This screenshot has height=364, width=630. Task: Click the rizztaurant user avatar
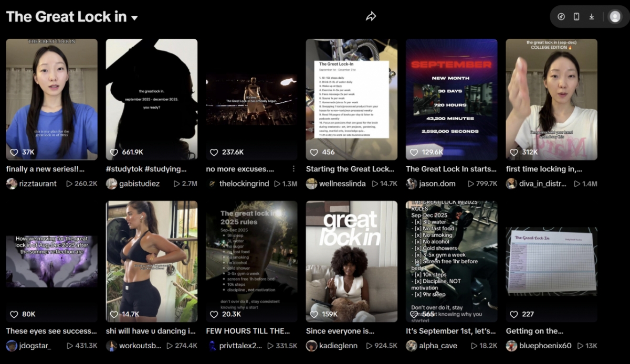click(12, 184)
